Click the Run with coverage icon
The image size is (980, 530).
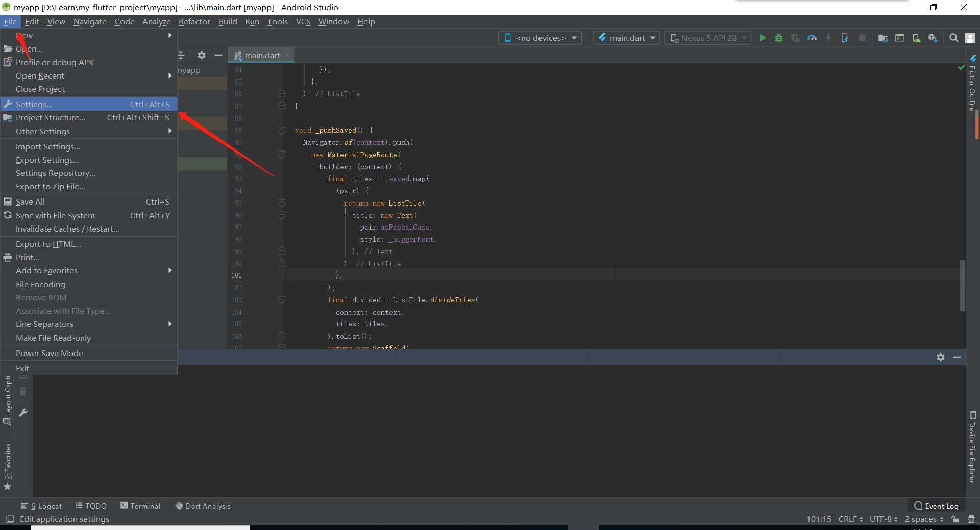coord(795,38)
